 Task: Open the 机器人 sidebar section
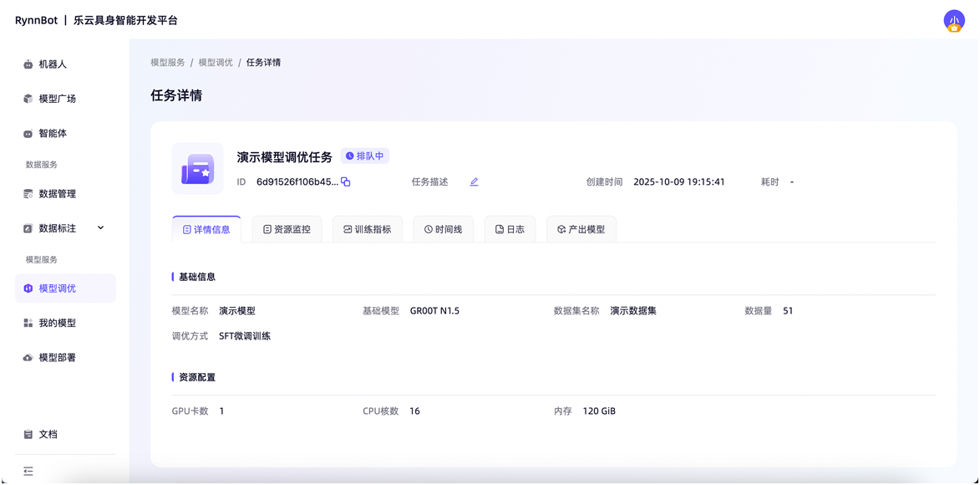(65, 64)
